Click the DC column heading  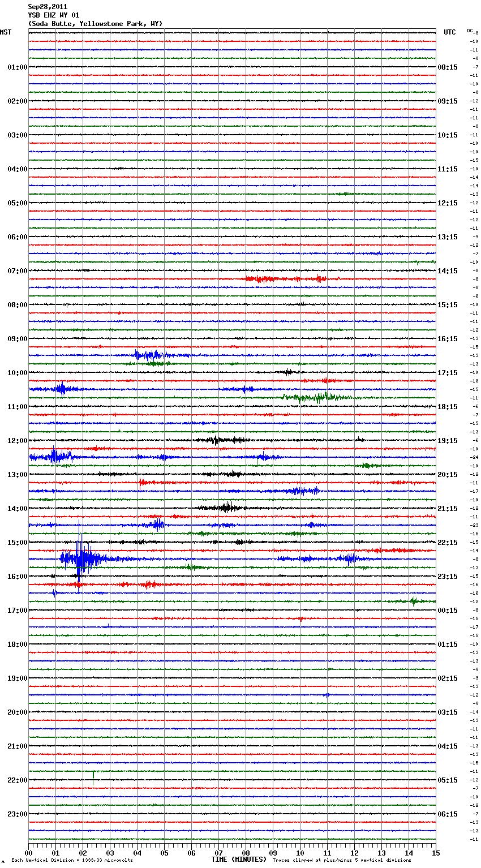470,31
